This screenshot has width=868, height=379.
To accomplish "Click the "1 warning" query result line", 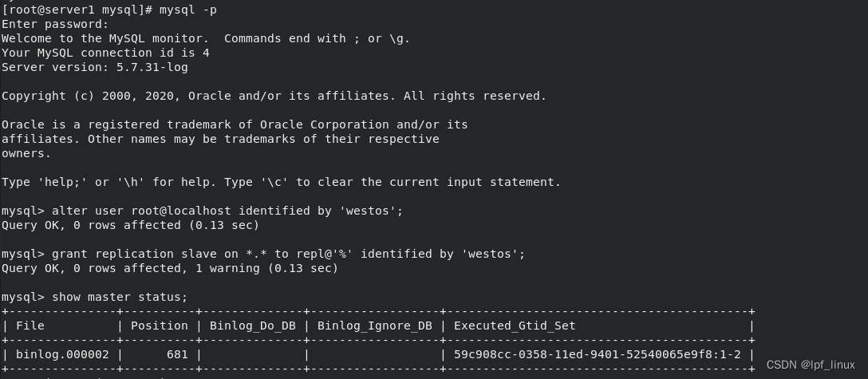I will coord(169,268).
